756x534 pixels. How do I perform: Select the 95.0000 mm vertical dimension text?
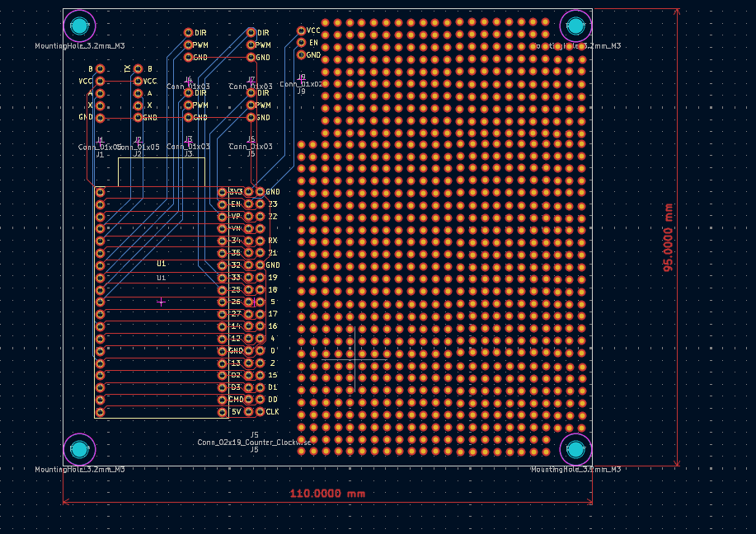(x=669, y=237)
